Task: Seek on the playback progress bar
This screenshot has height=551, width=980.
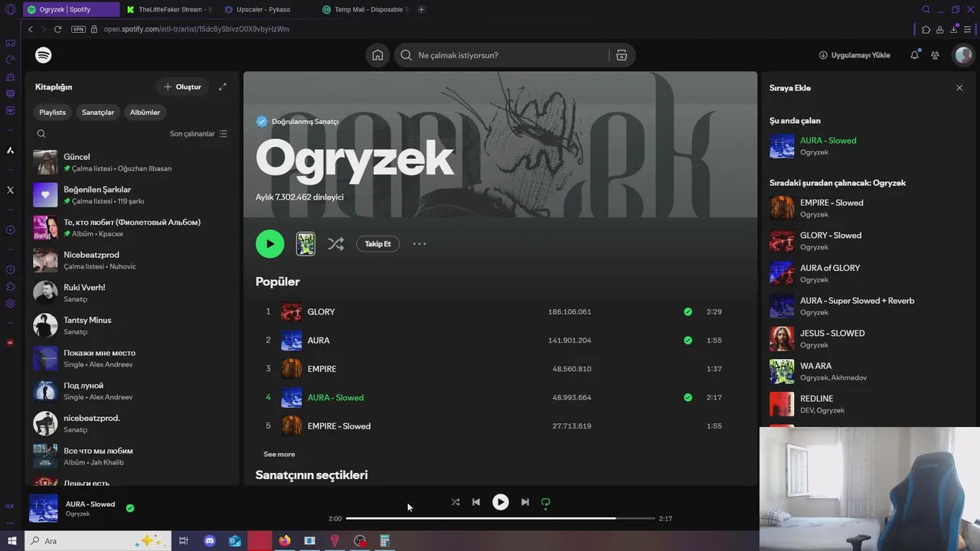Action: [501, 518]
